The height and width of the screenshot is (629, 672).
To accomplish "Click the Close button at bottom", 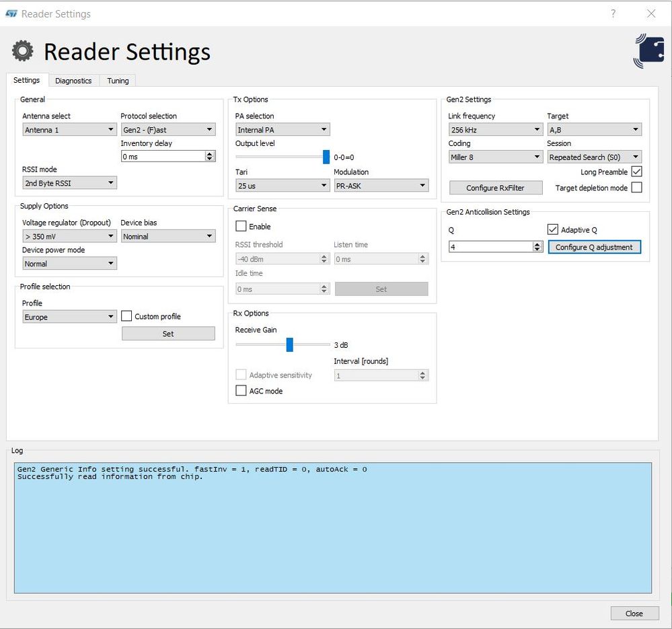I will click(634, 613).
